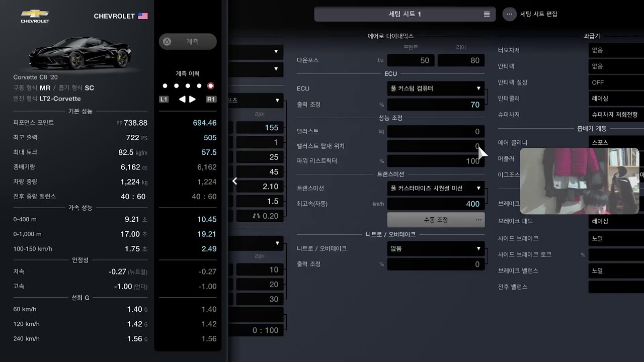
Task: Select the front downforce value 50
Action: [411, 60]
